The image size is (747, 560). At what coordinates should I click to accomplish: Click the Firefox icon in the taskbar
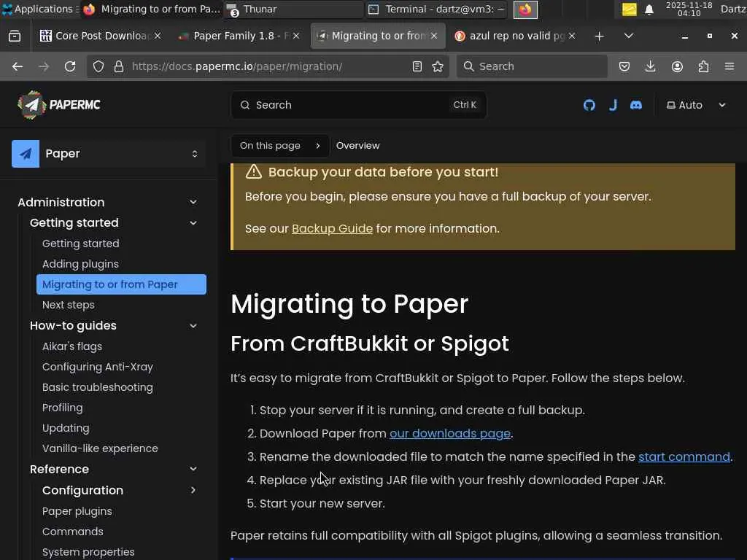click(525, 9)
